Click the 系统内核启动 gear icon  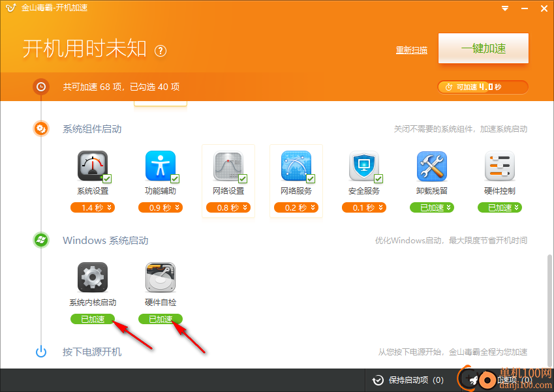[x=93, y=277]
